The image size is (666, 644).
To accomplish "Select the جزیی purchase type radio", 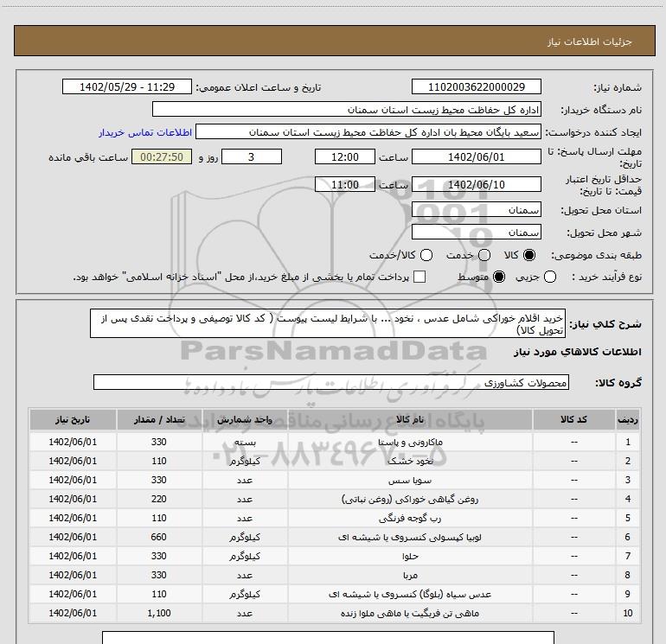I will pos(575,277).
